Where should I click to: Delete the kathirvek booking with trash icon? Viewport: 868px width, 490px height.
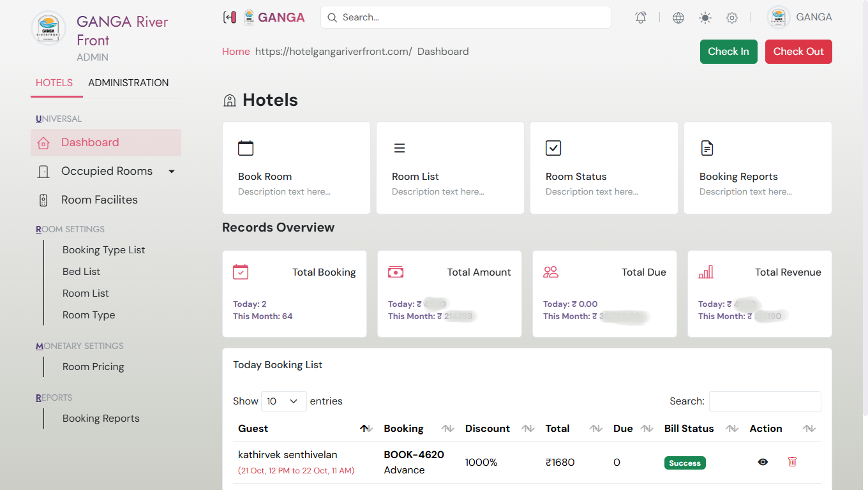[x=792, y=462]
